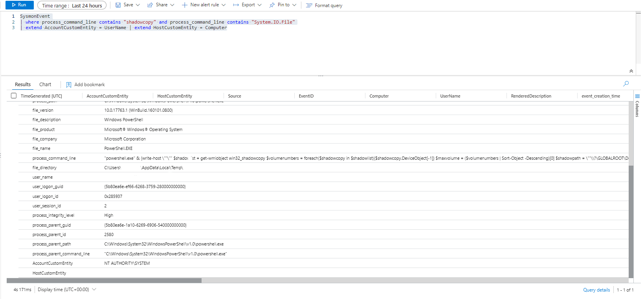Click the Share icon in toolbar
This screenshot has width=644, height=299.
click(x=150, y=5)
